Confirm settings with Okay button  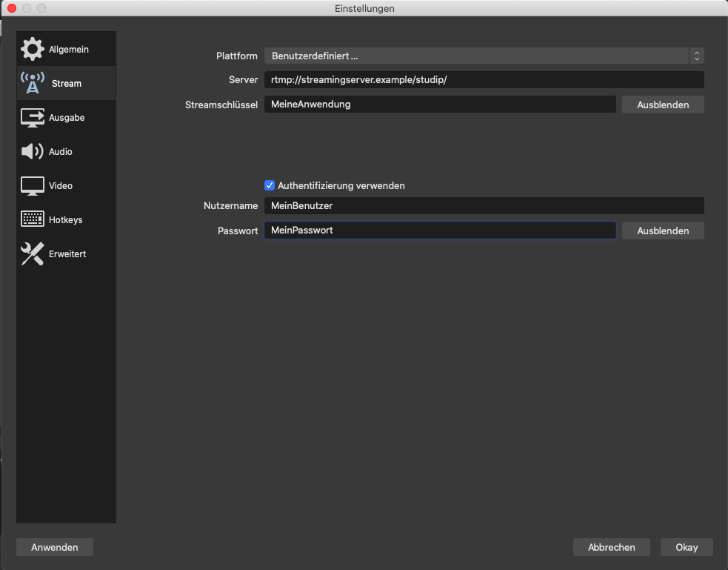[x=687, y=547]
